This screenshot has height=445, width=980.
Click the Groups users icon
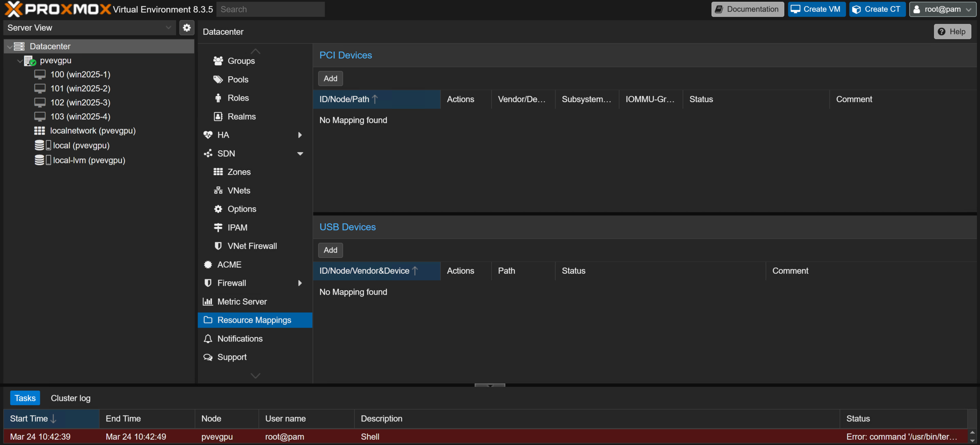(218, 61)
